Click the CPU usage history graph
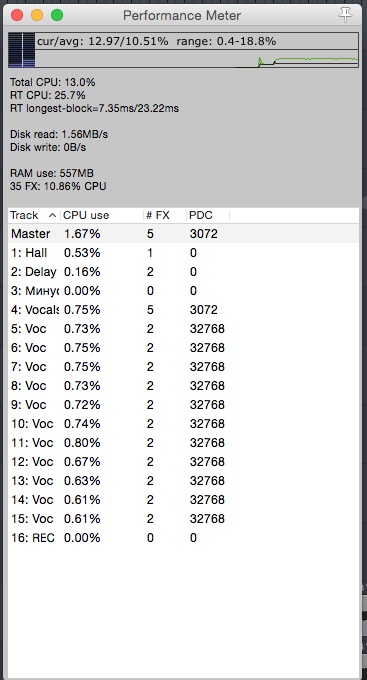 click(x=197, y=59)
